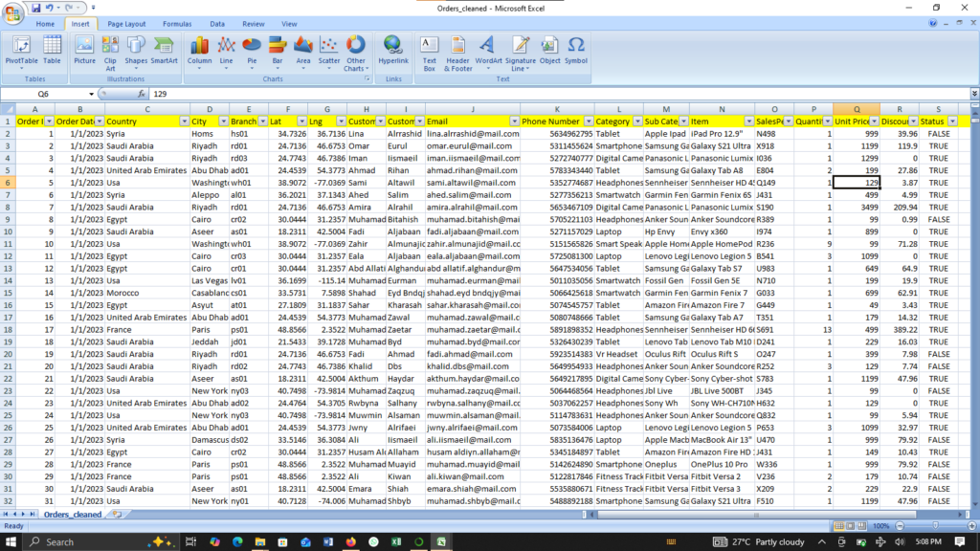Click the Office Button
Viewport: 980px width, 551px height.
(12, 11)
